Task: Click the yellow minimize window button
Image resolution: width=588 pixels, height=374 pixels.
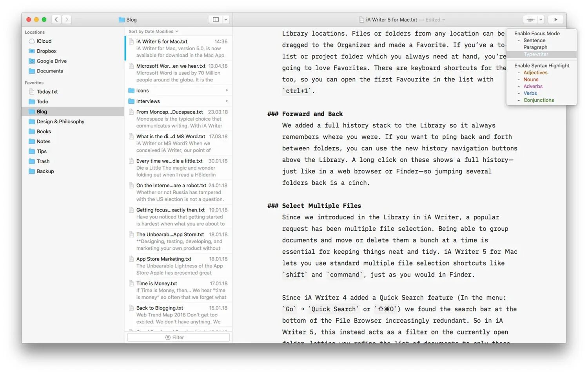Action: (x=36, y=20)
